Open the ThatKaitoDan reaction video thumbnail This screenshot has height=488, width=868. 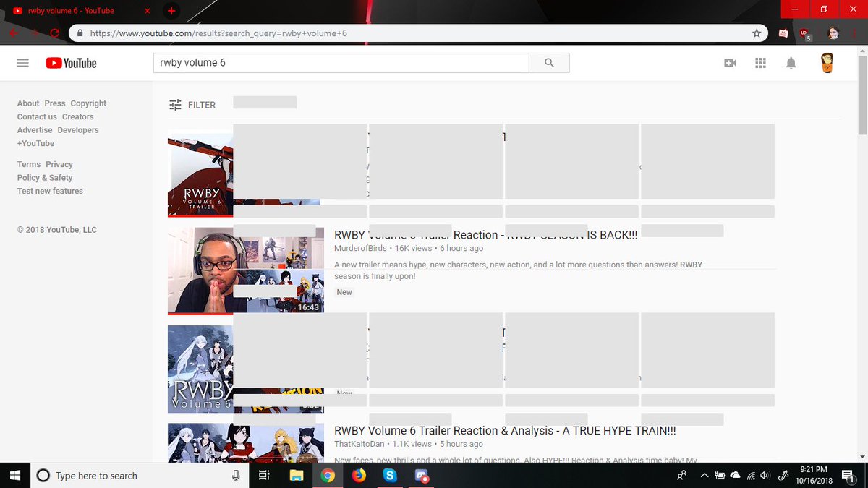pos(246,442)
